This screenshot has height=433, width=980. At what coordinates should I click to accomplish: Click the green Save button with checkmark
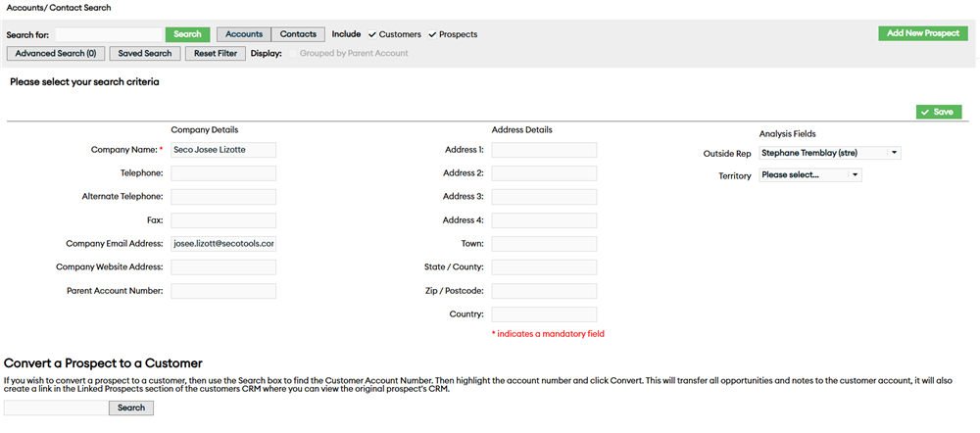tap(938, 112)
